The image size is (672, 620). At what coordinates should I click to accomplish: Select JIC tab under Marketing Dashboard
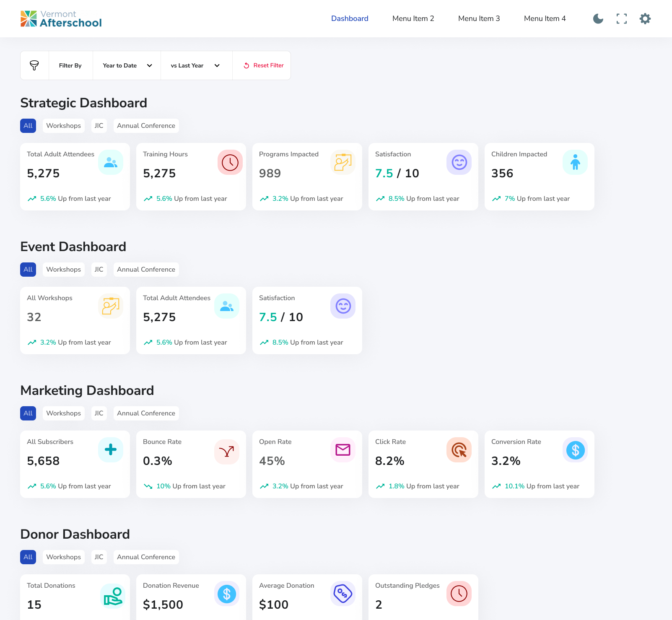click(99, 413)
